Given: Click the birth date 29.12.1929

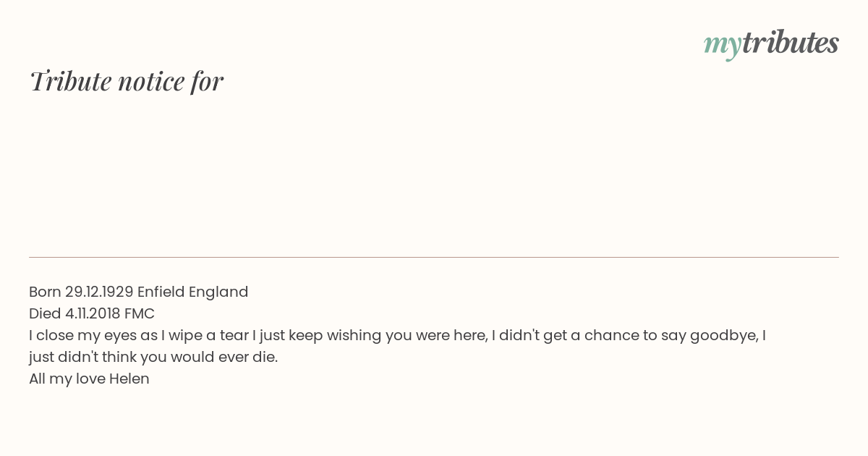Looking at the screenshot, I should (x=99, y=292).
